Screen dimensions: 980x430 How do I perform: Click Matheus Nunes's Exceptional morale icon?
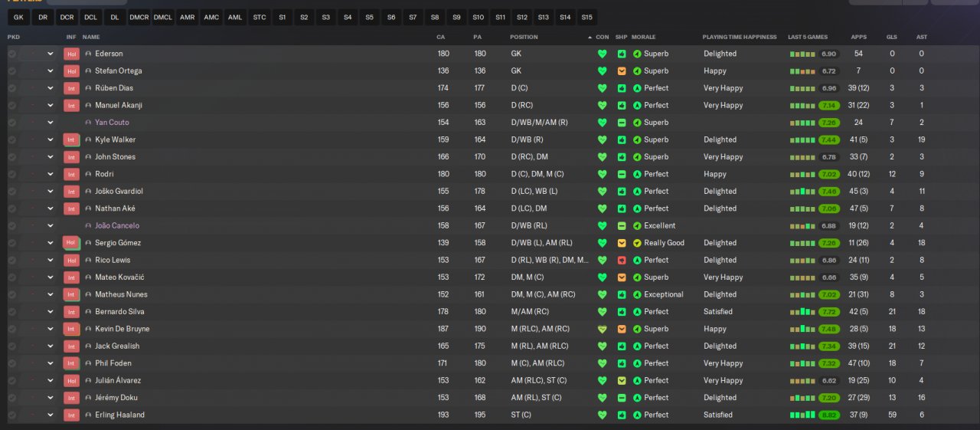click(637, 294)
